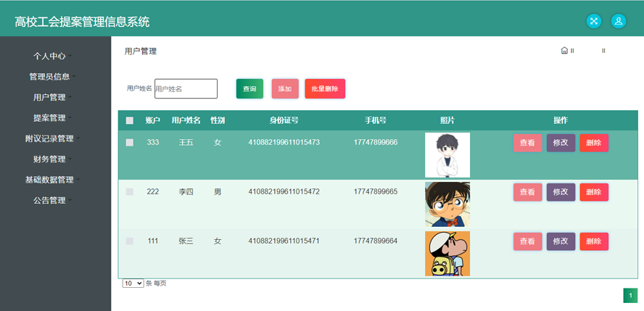
Task: Click ID number 410882199611015473
Action: (x=284, y=142)
